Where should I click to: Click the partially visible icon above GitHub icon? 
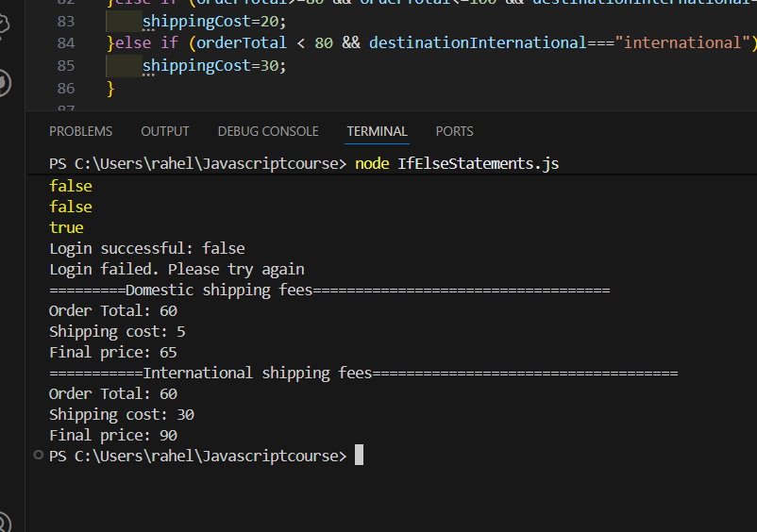5,24
